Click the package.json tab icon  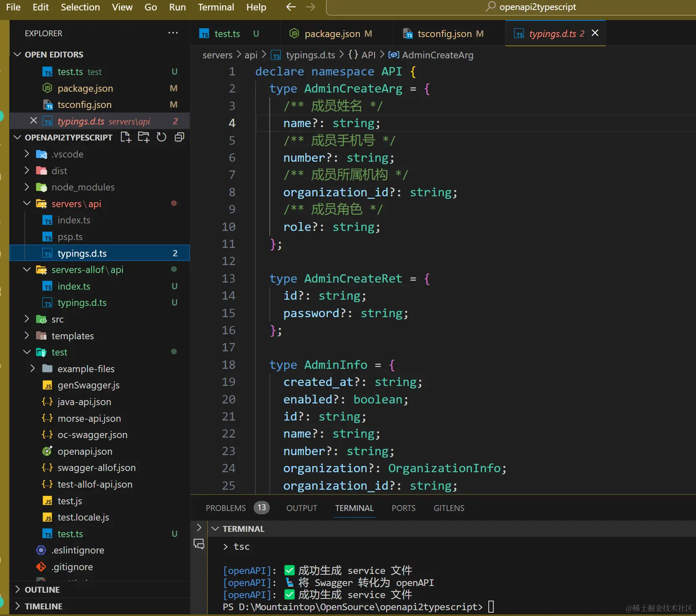pos(294,33)
